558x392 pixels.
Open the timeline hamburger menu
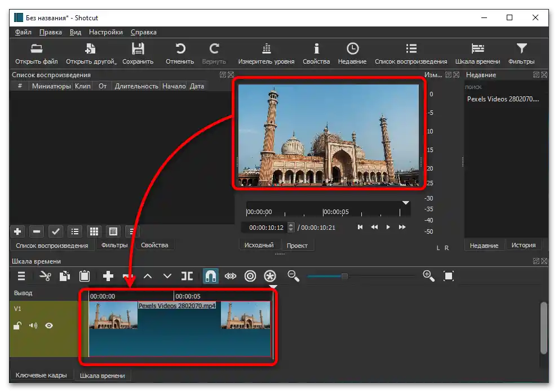pyautogui.click(x=21, y=276)
